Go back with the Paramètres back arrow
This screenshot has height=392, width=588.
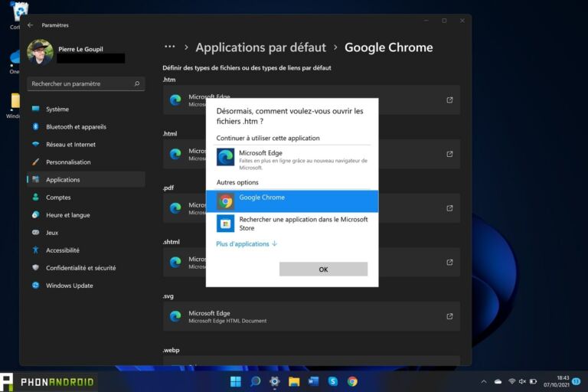coord(31,25)
